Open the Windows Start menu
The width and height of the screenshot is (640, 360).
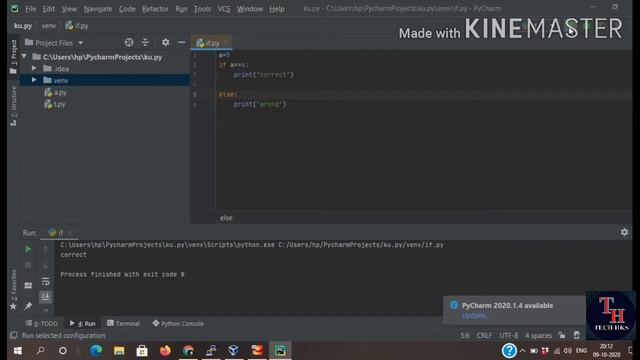(x=18, y=351)
